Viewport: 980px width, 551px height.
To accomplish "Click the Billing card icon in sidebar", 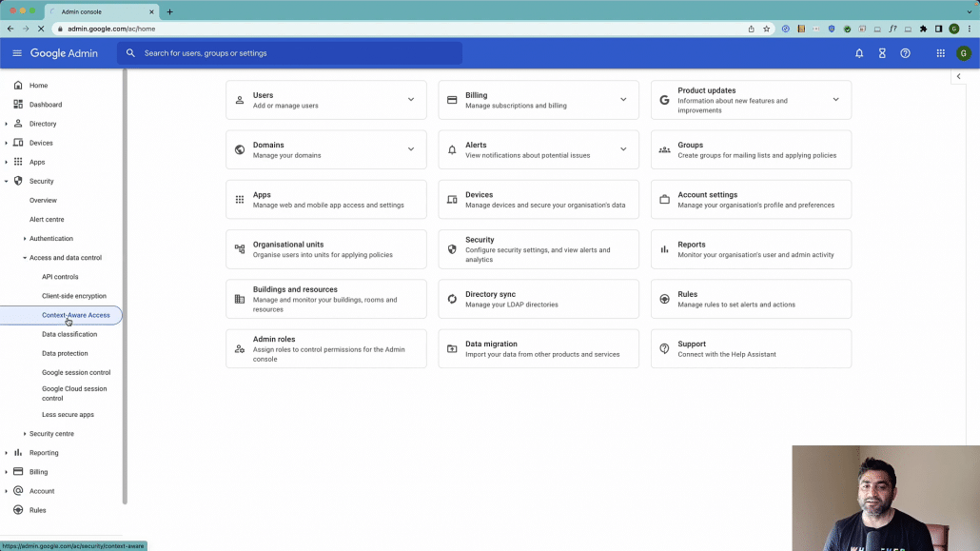I will pos(18,472).
